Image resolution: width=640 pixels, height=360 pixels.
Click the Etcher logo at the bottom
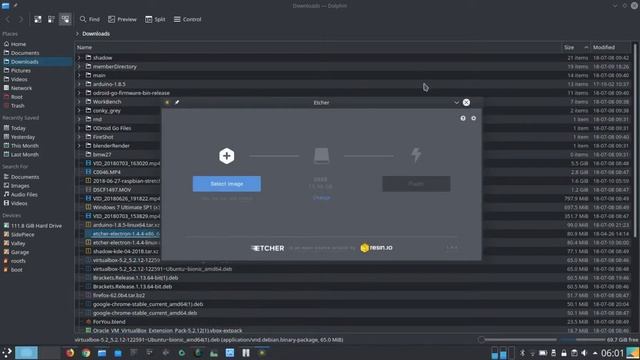click(x=268, y=248)
